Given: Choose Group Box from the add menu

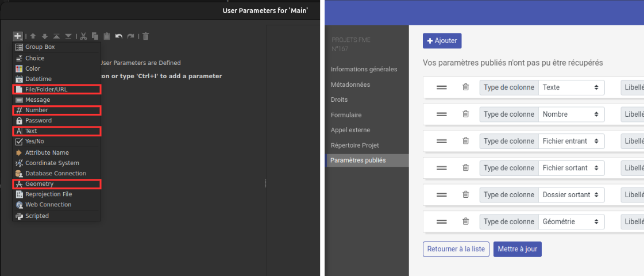Looking at the screenshot, I should coord(57,47).
